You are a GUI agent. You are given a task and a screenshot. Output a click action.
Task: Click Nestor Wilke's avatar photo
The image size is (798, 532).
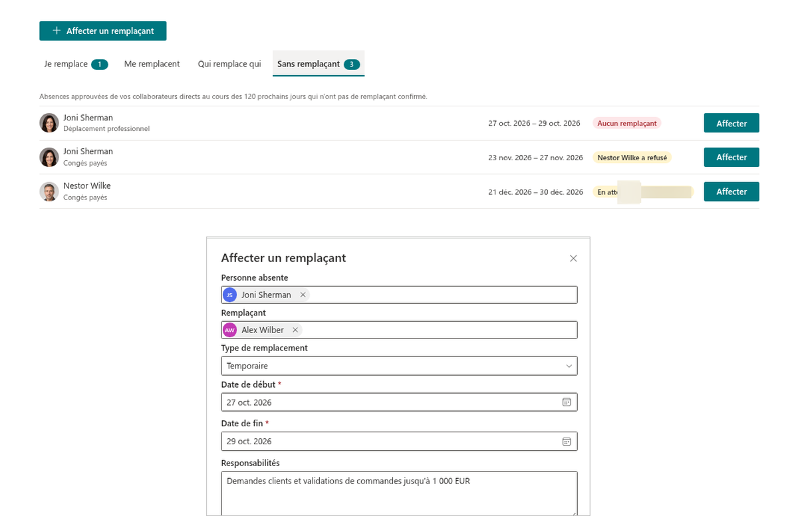click(x=49, y=192)
